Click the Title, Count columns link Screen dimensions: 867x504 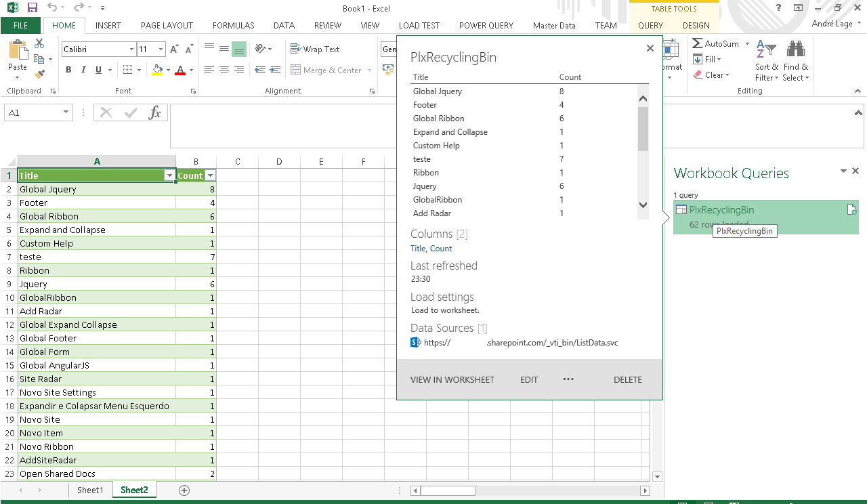[431, 249]
